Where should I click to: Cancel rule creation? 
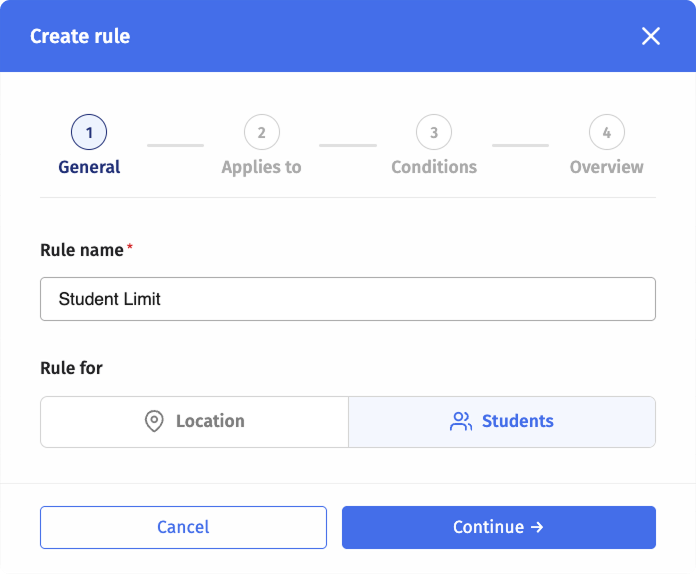(183, 527)
